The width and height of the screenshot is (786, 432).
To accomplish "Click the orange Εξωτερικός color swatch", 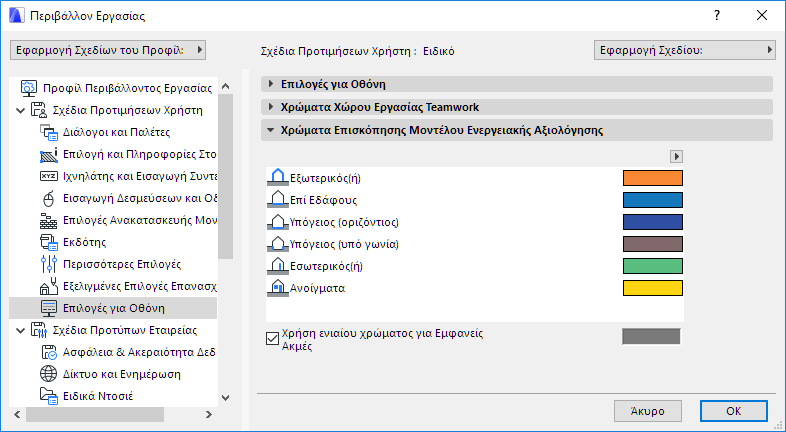I will coord(652,178).
